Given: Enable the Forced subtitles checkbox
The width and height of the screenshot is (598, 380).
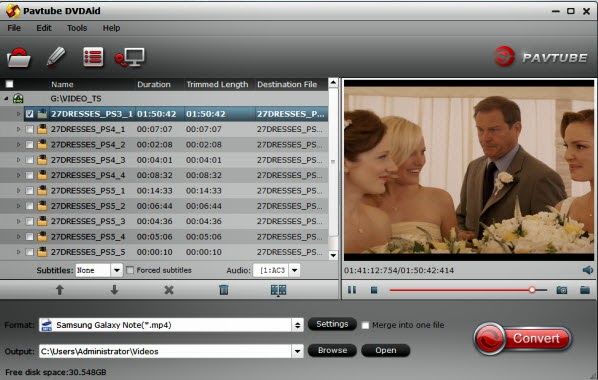Looking at the screenshot, I should (130, 270).
